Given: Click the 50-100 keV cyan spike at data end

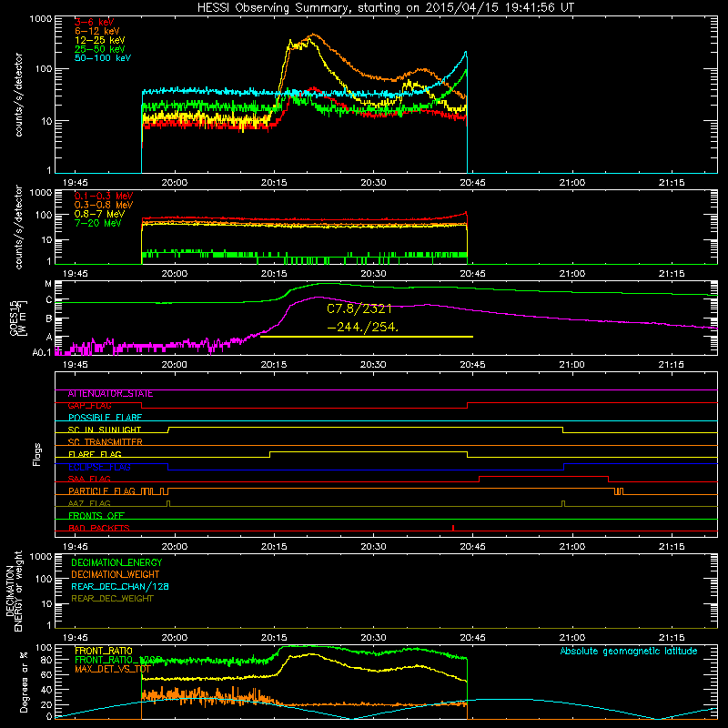Looking at the screenshot, I should (x=466, y=53).
